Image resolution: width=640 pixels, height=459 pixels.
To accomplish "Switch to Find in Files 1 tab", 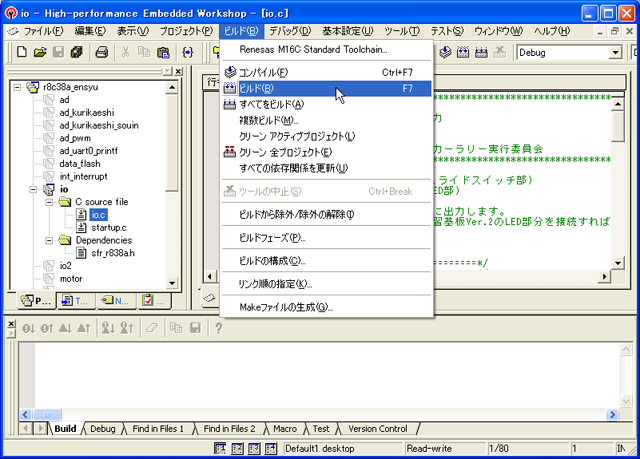I will tap(158, 429).
